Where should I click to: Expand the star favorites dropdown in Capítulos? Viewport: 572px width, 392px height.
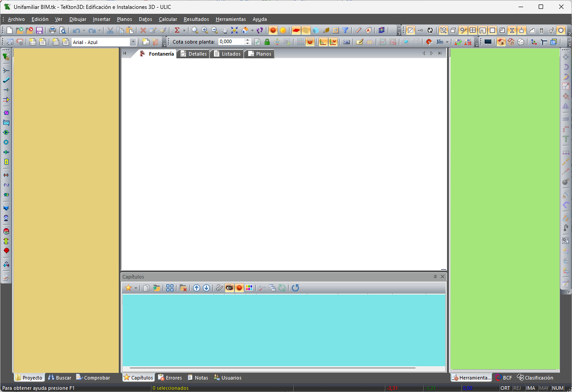point(136,288)
